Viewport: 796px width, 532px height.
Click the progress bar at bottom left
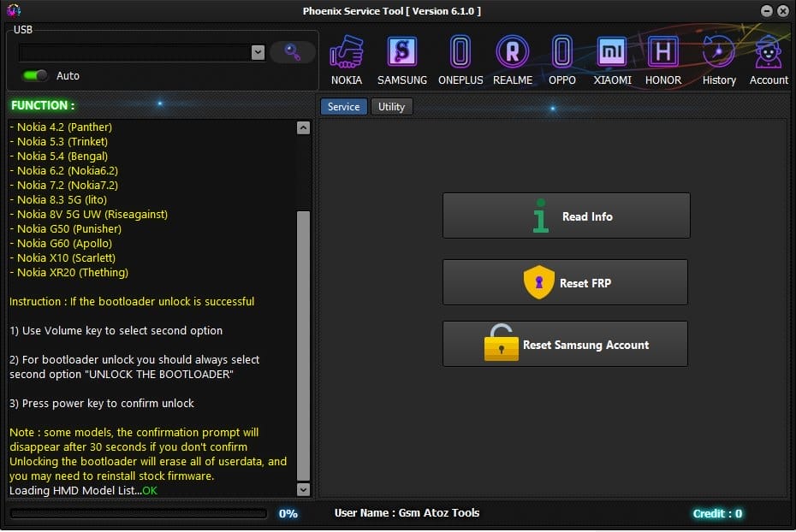pyautogui.click(x=137, y=513)
